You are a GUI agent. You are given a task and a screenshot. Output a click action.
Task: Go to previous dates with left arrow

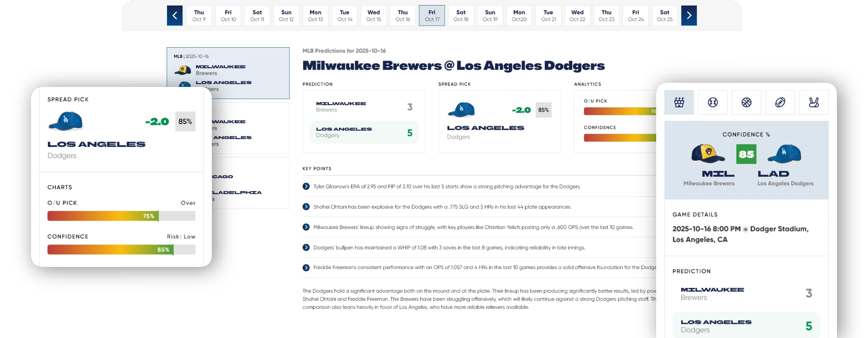(175, 16)
